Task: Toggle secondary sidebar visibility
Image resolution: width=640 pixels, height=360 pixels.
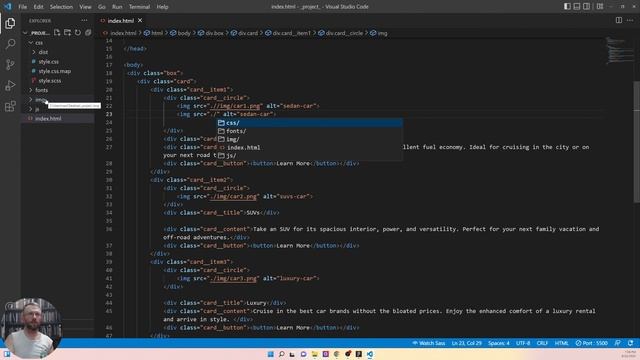Action: click(587, 7)
